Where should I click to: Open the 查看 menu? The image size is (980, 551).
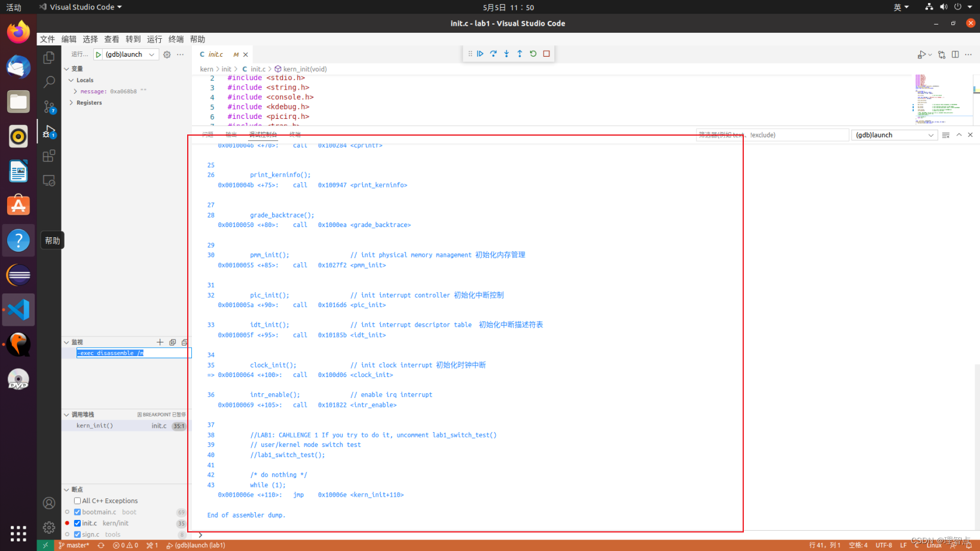[x=112, y=39]
